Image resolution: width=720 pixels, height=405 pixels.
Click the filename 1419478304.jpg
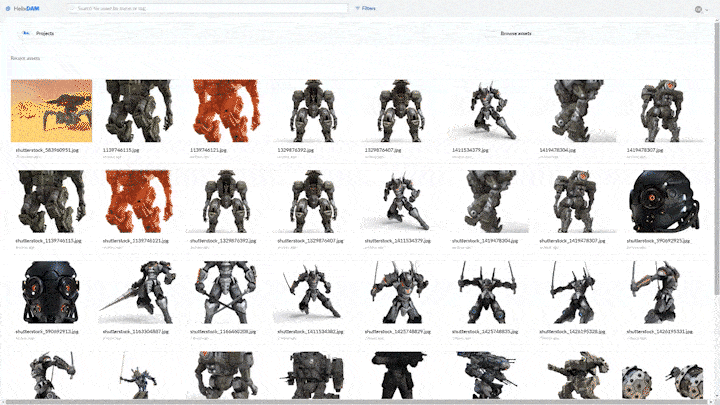557,150
